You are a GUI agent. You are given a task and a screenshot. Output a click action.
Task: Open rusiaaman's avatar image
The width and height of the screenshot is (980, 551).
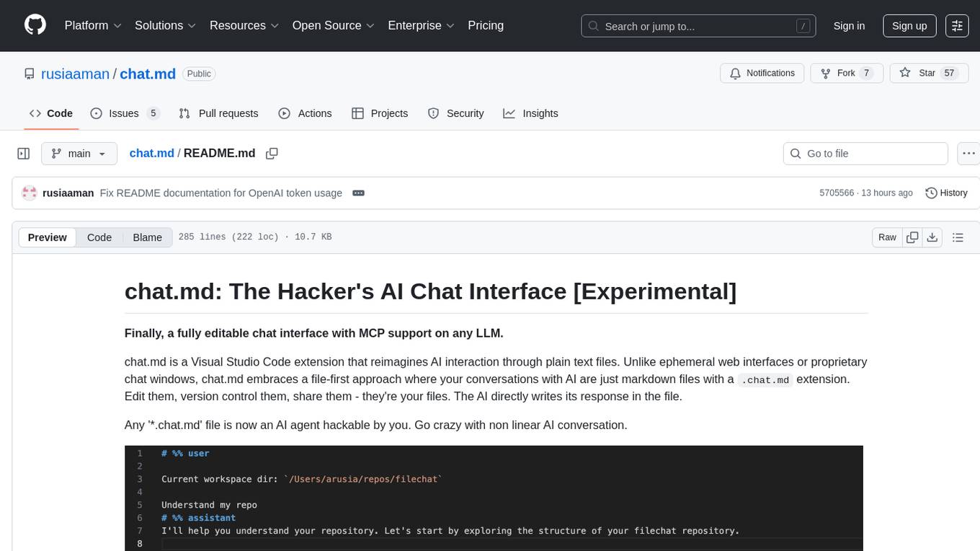point(30,193)
